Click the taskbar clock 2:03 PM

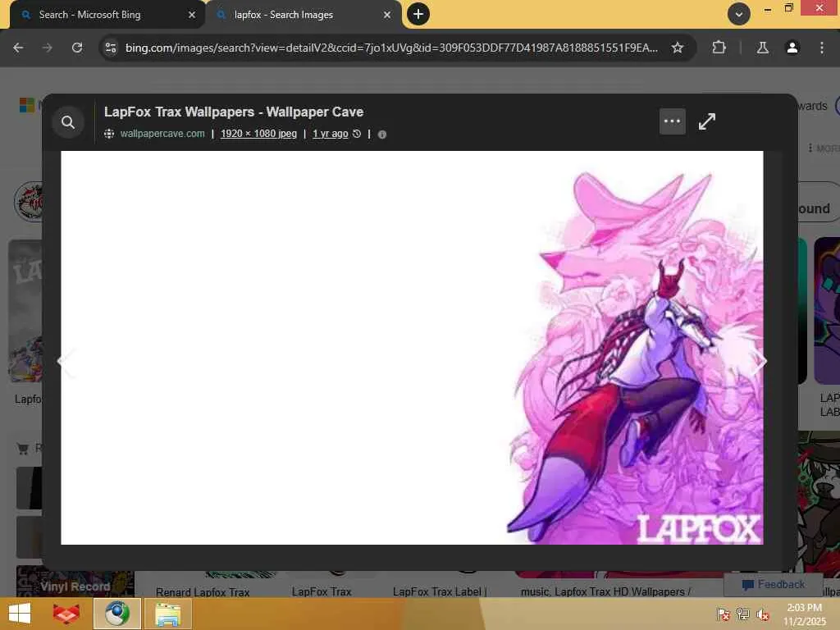(x=805, y=614)
